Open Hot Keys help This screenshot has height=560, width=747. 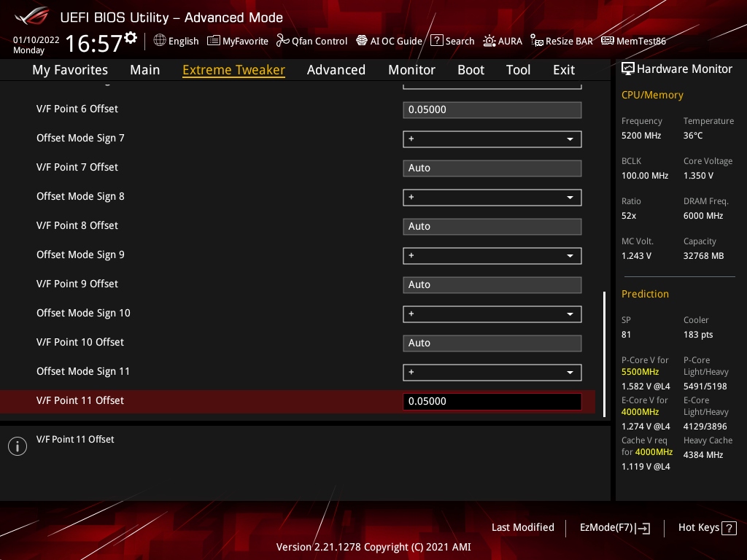pos(708,528)
